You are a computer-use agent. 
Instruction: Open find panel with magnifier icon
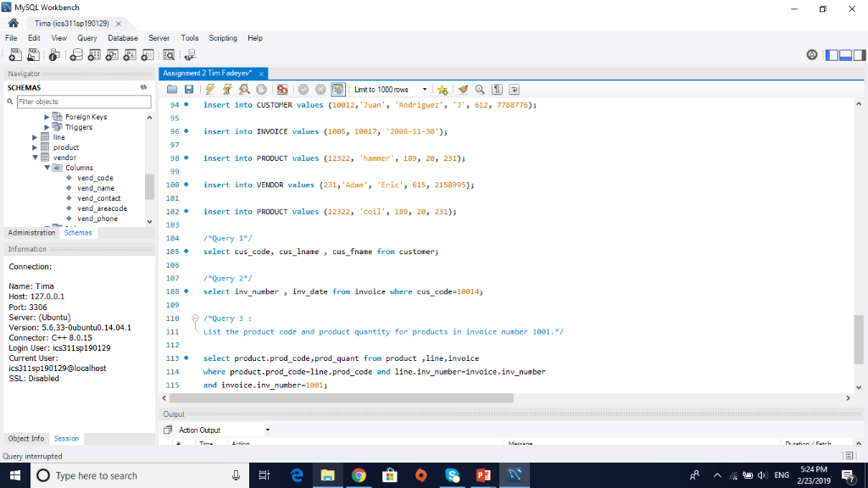tap(480, 90)
